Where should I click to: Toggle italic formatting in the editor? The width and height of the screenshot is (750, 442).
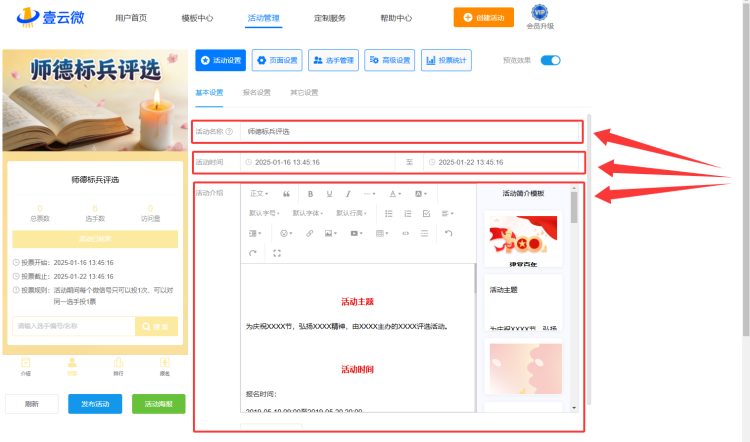pyautogui.click(x=348, y=194)
